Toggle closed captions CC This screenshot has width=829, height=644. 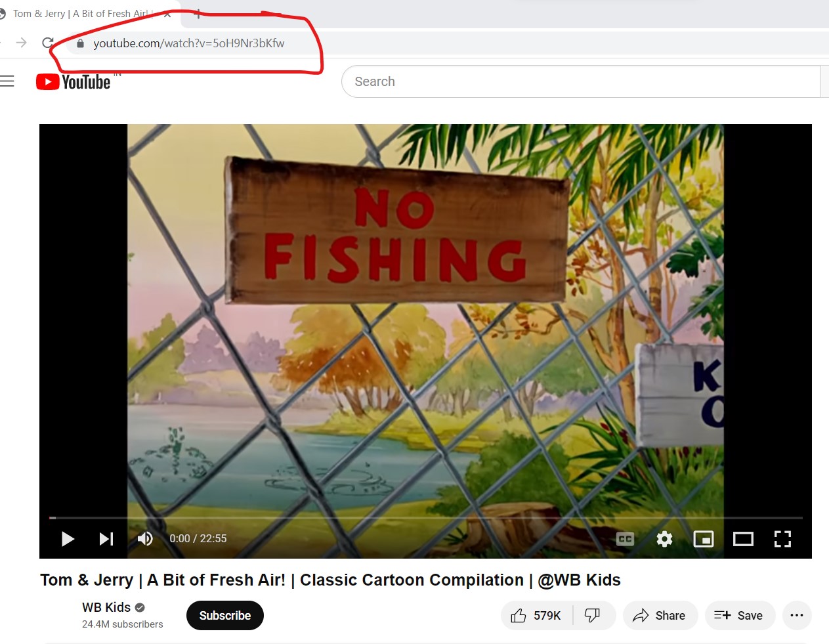(x=626, y=539)
